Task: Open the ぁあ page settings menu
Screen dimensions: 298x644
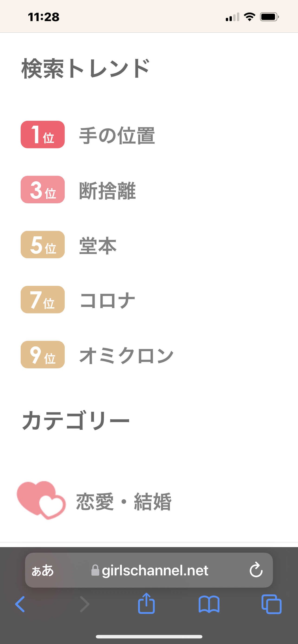Action: click(x=42, y=571)
